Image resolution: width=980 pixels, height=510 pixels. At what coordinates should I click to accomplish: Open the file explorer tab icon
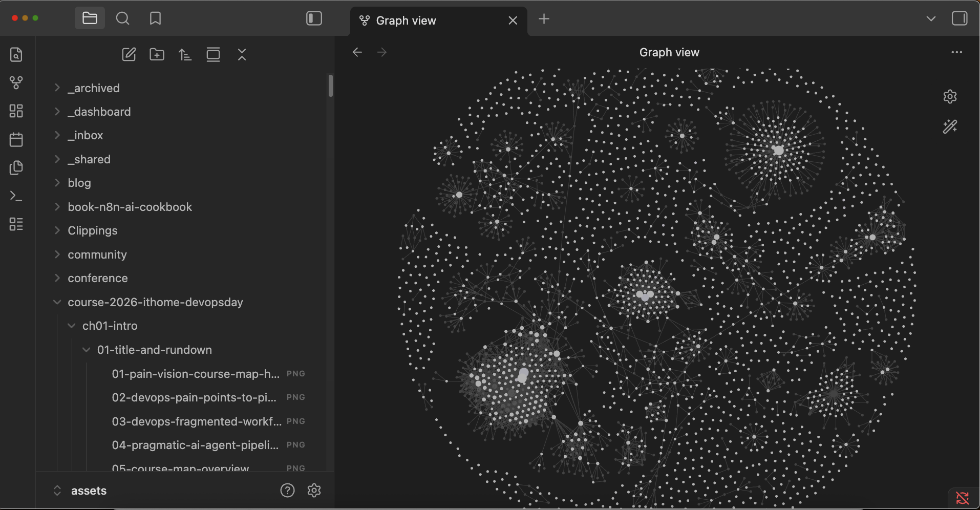(x=90, y=18)
